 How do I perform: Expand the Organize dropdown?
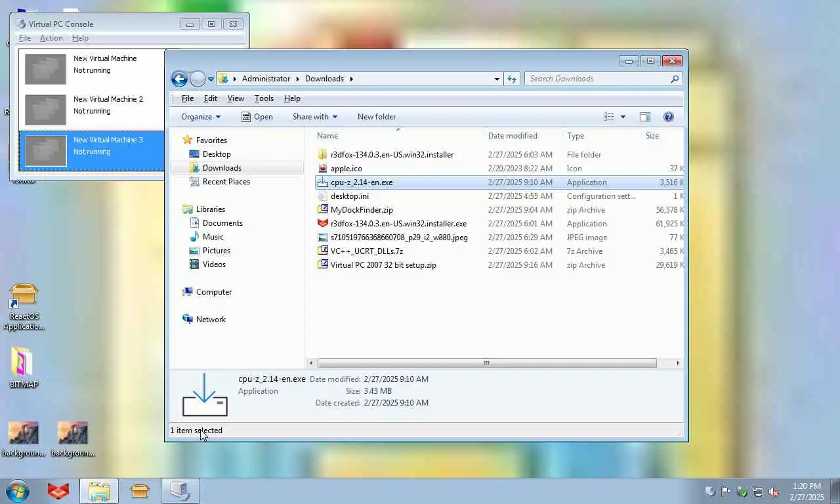tap(201, 117)
